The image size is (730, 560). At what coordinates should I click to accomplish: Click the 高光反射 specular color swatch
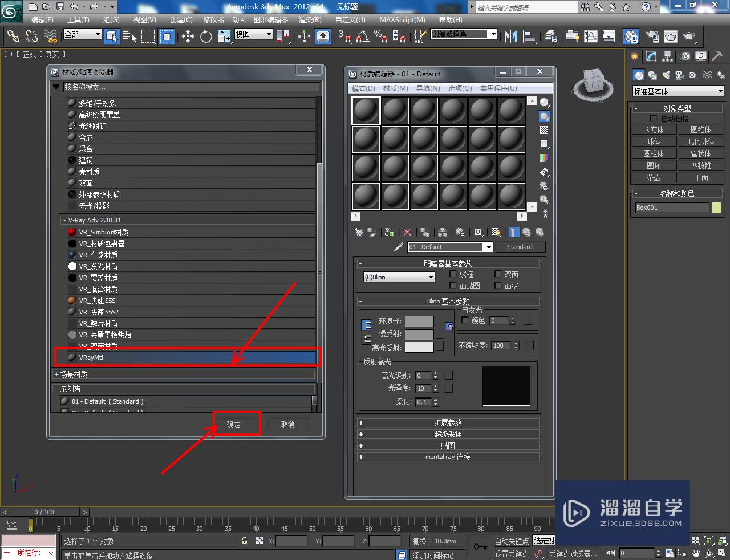(419, 347)
